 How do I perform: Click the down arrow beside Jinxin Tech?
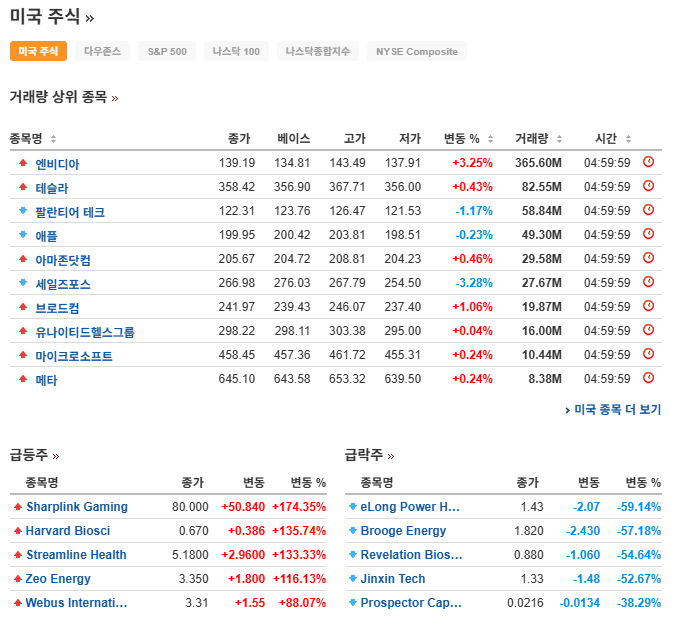pyautogui.click(x=353, y=579)
